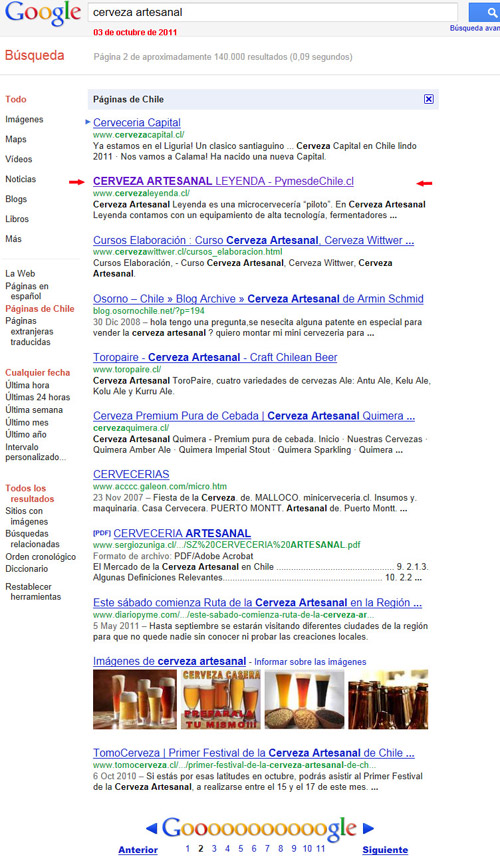Go to previous page with left arrow

pos(152,828)
